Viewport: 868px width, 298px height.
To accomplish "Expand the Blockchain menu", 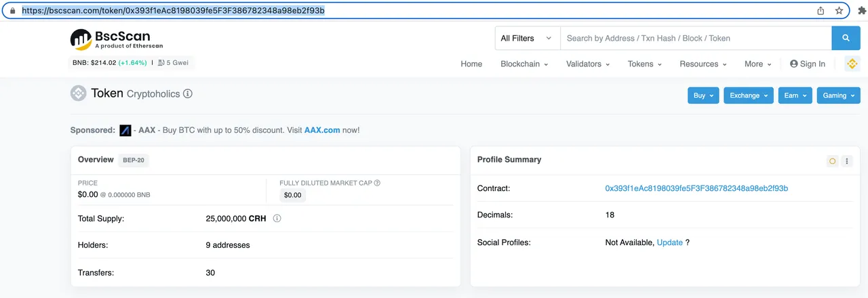I will point(524,64).
